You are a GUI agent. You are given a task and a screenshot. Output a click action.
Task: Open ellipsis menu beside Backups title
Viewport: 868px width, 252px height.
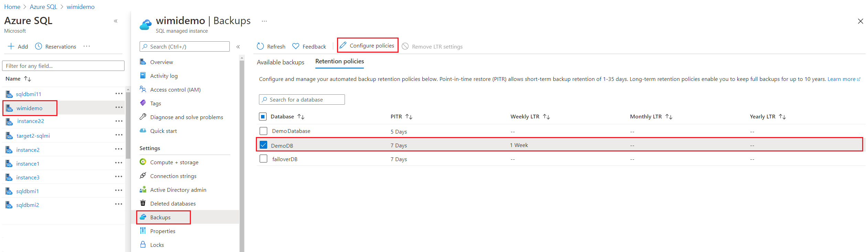click(x=264, y=21)
